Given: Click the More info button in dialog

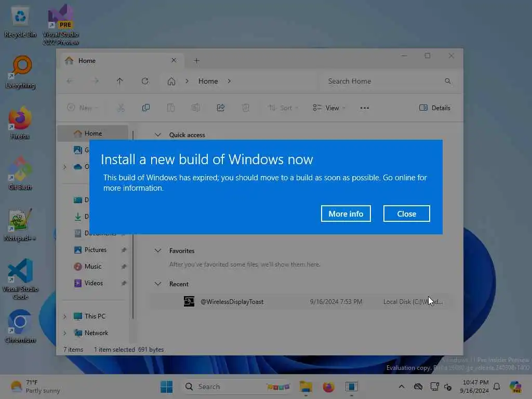Looking at the screenshot, I should [x=345, y=214].
